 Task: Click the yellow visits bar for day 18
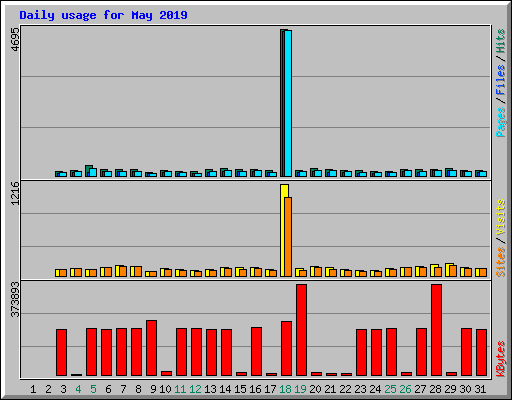tap(283, 230)
